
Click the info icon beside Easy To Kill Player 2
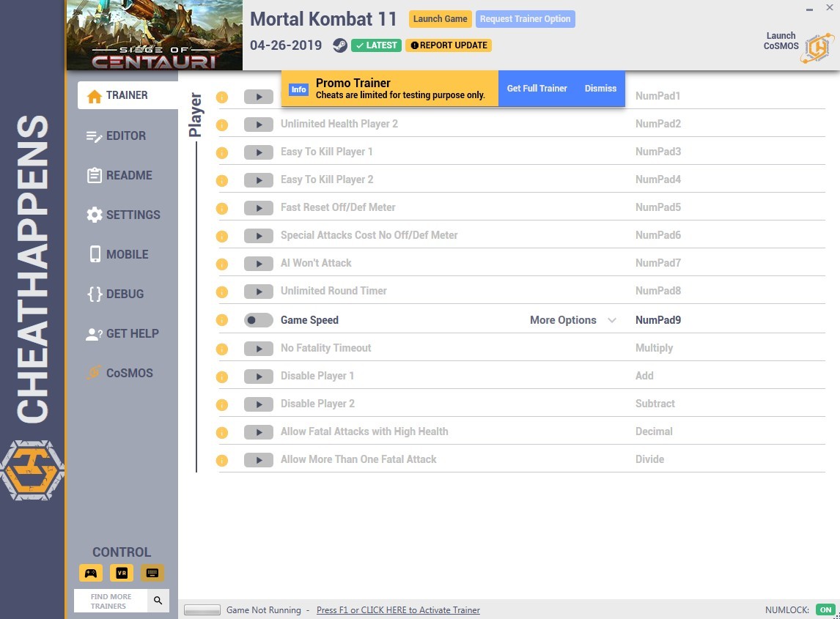222,180
